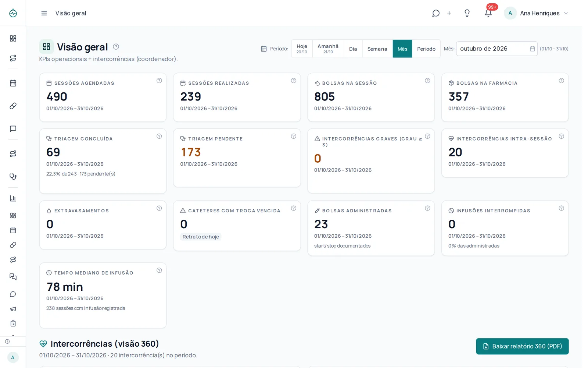Image resolution: width=588 pixels, height=368 pixels.
Task: Click the 78 min infusion time value
Action: pos(65,287)
